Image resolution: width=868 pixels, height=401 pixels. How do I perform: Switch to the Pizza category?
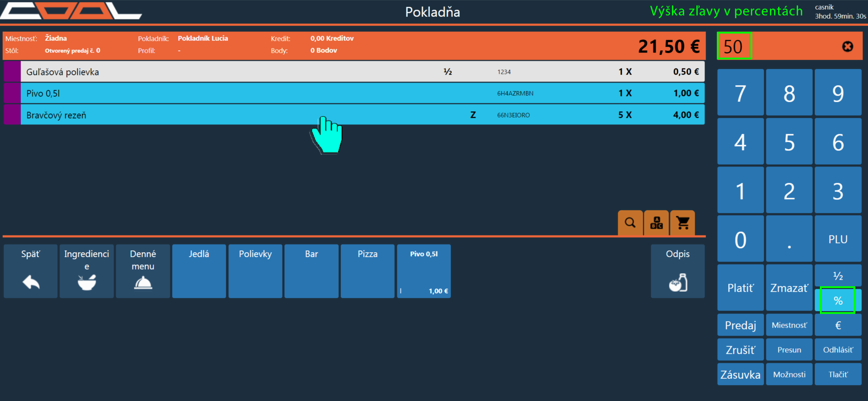tap(367, 271)
